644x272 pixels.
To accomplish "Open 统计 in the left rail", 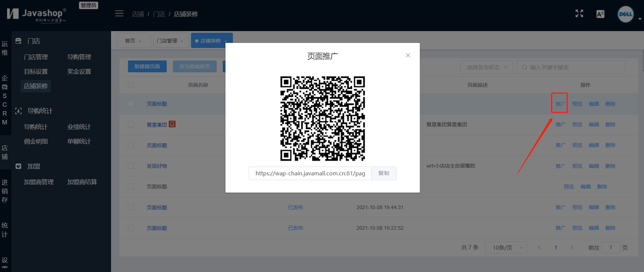I will click(5, 230).
